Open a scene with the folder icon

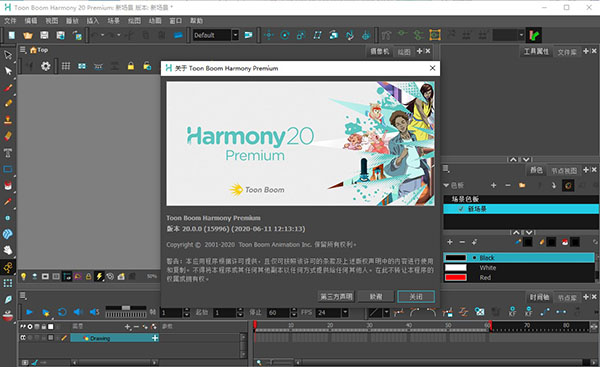click(28, 36)
